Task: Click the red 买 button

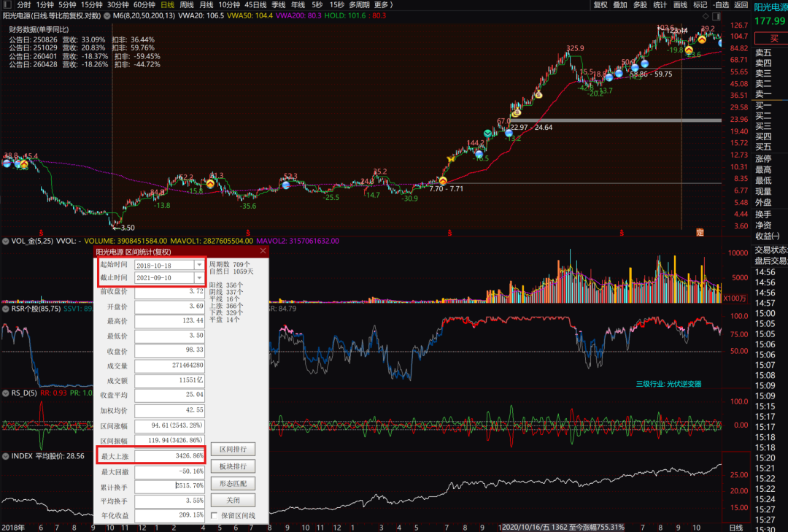Action: pyautogui.click(x=773, y=38)
